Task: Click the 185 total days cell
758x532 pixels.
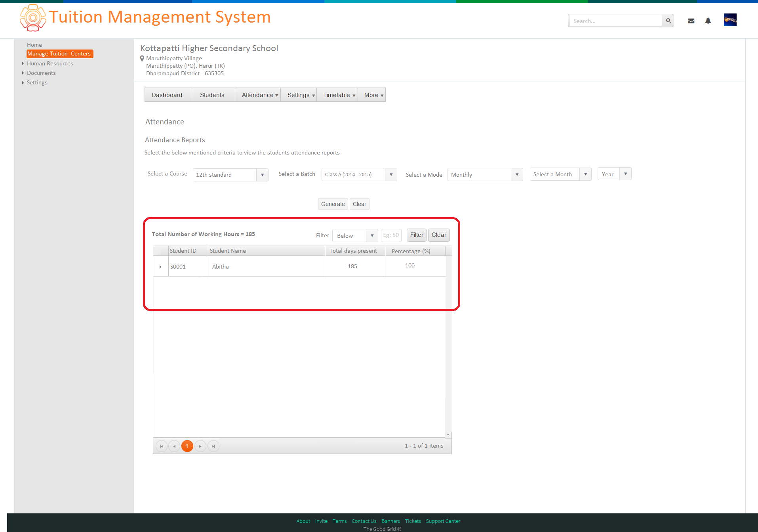Action: pyautogui.click(x=355, y=266)
